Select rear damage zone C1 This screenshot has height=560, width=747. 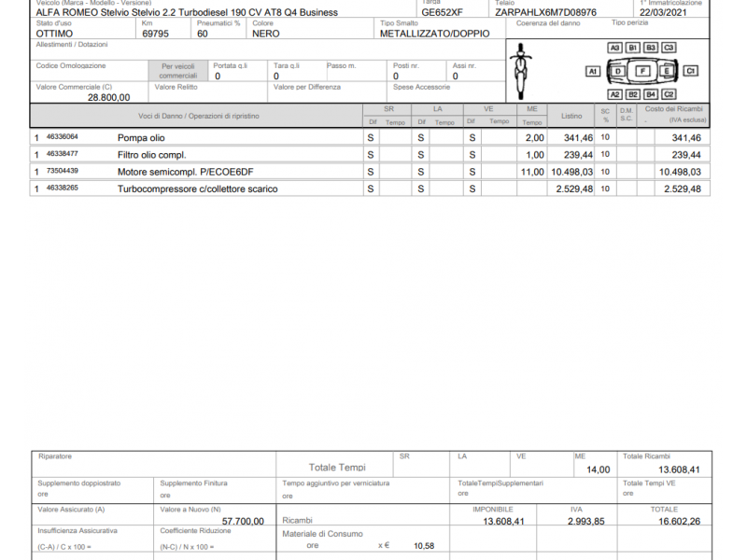690,71
